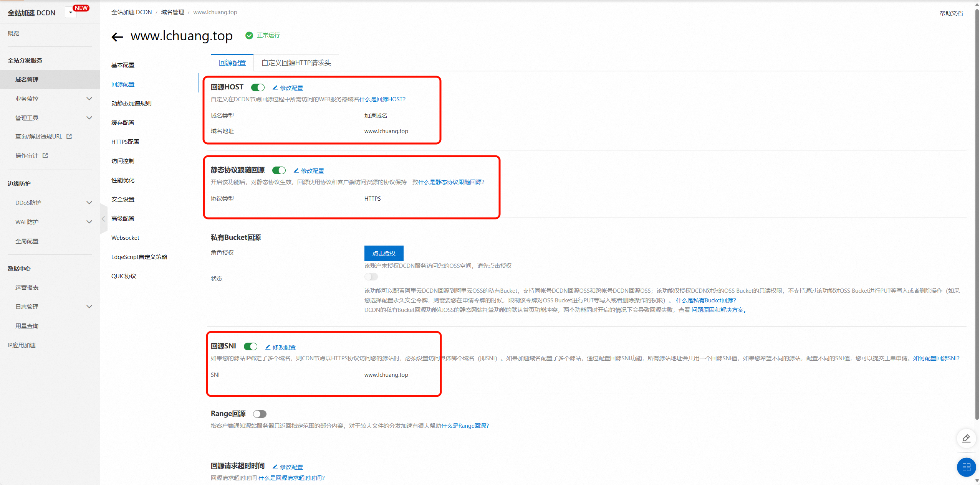Collapse the sidebar with the left chevron handle
This screenshot has height=485, width=980.
coord(103,219)
